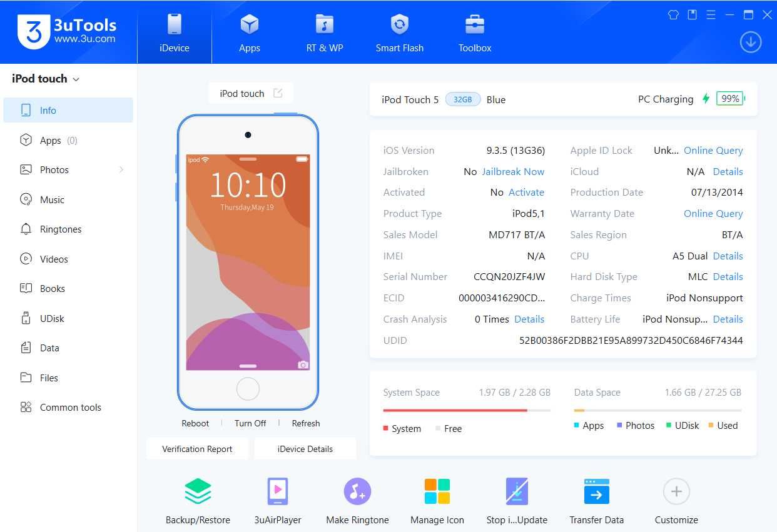
Task: Click the iOS version 9.3.5 (13G36)
Action: pyautogui.click(x=515, y=150)
